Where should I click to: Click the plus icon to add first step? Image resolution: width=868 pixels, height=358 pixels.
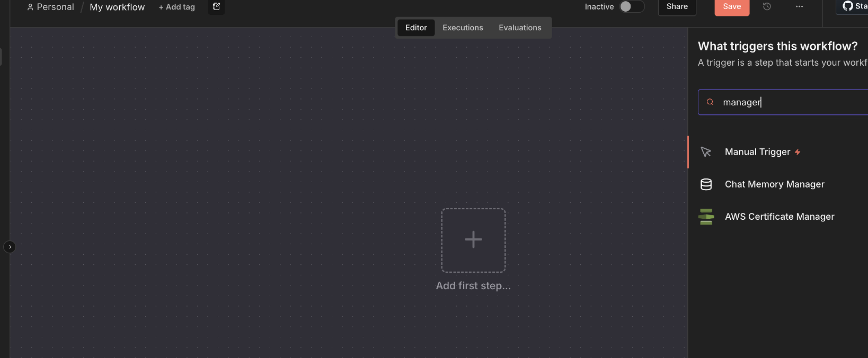tap(473, 240)
